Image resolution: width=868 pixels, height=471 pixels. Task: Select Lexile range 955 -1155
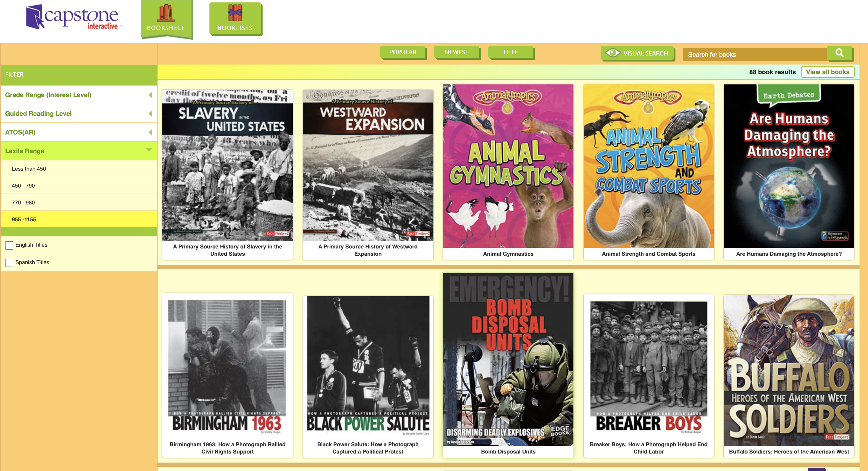coord(78,219)
